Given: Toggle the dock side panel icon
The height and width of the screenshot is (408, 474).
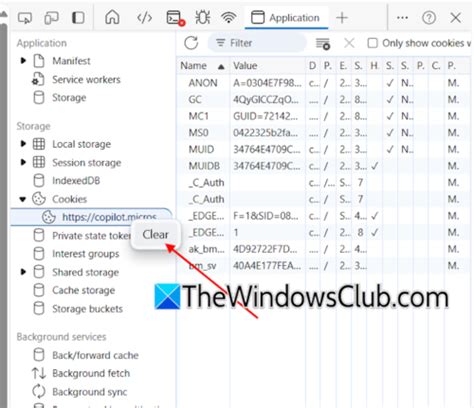Looking at the screenshot, I should click(78, 18).
